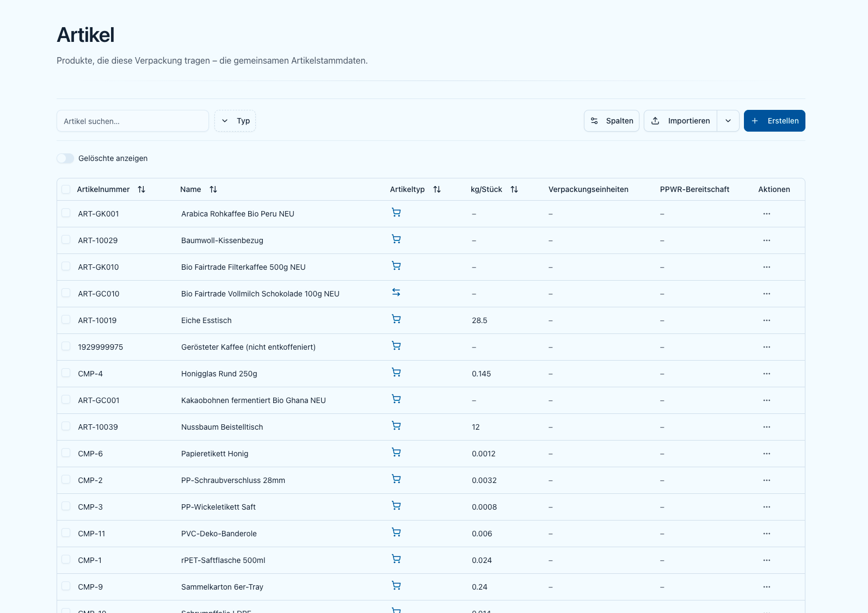Click the name PP-Wickeletikett Saft
Screen dimensions: 868x613
tap(218, 507)
